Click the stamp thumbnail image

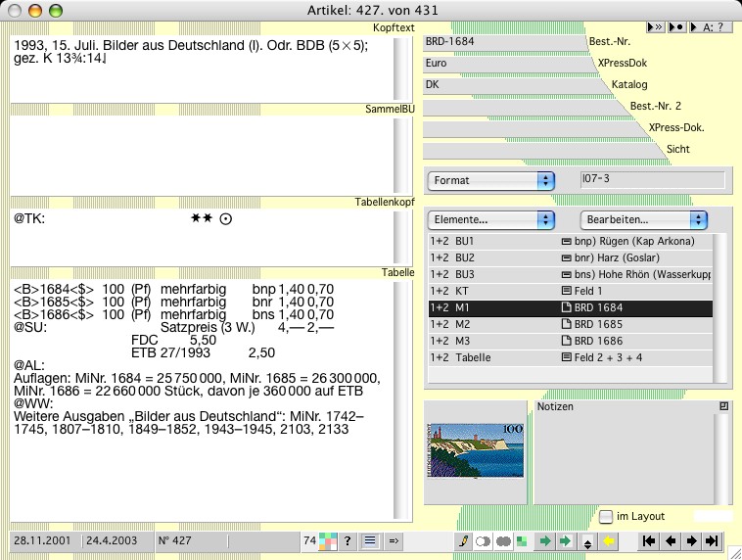pos(475,450)
